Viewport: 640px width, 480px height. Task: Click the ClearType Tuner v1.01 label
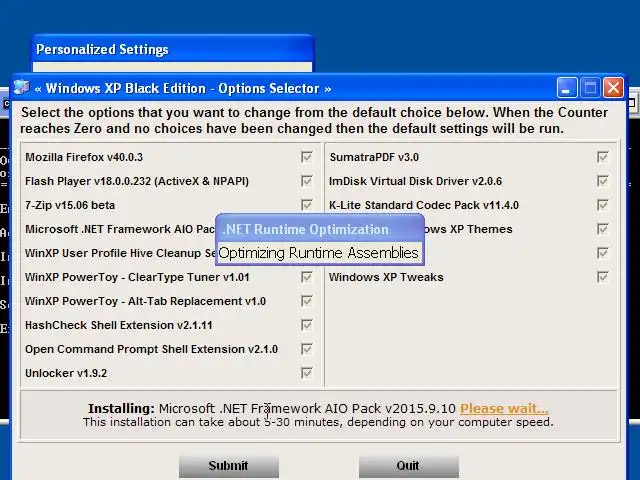tap(137, 277)
